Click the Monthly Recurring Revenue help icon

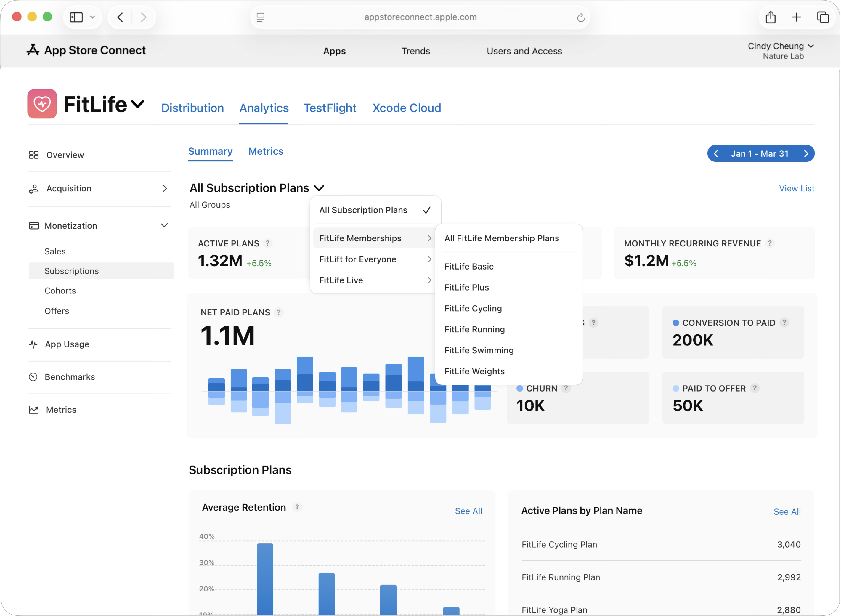pos(769,243)
